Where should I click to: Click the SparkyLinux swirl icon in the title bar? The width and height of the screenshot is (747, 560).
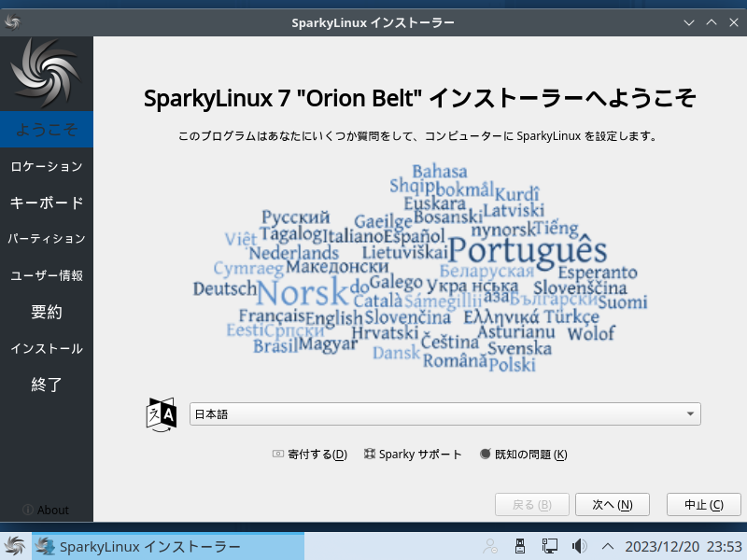point(13,21)
